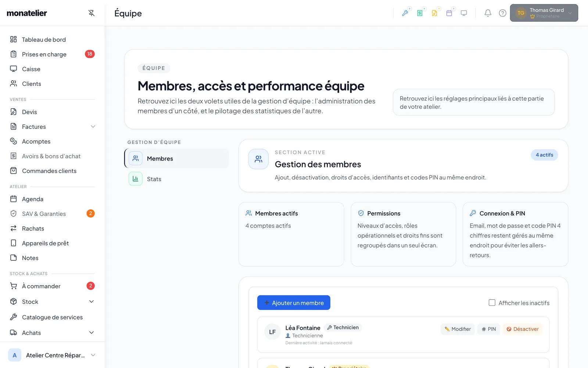Click Désactiver for Léa Fontaine

point(523,329)
